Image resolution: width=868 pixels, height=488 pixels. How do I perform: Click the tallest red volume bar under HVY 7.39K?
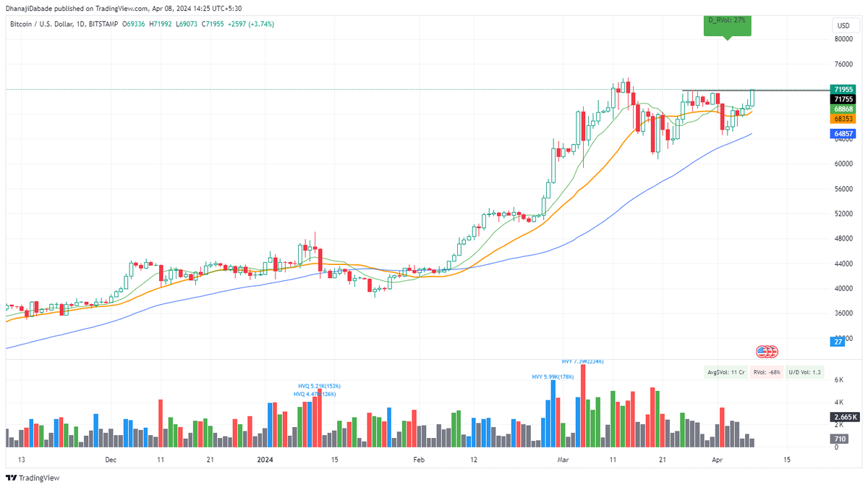click(583, 406)
